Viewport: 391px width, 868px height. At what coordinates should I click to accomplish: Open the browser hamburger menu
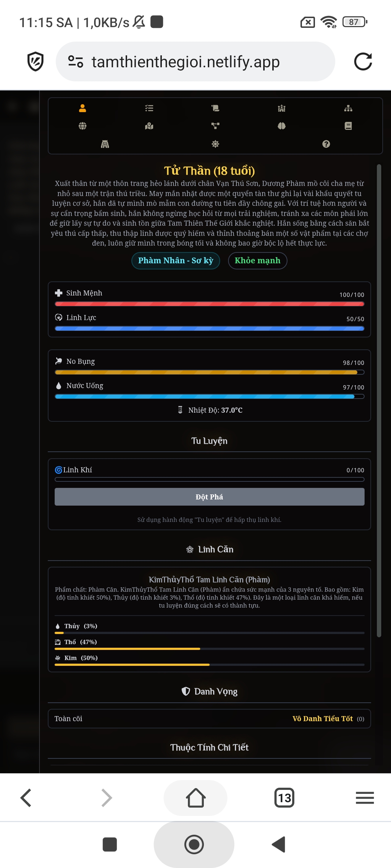[365, 797]
